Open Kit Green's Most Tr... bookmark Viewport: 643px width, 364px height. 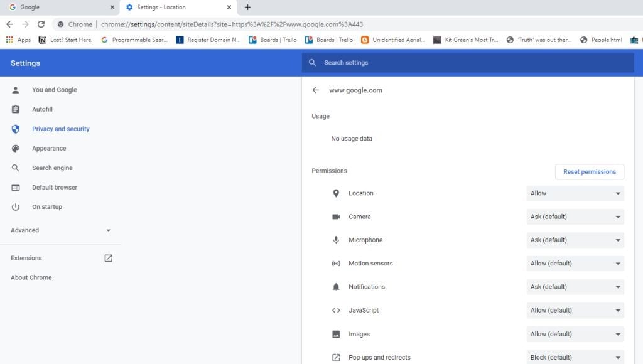(466, 40)
